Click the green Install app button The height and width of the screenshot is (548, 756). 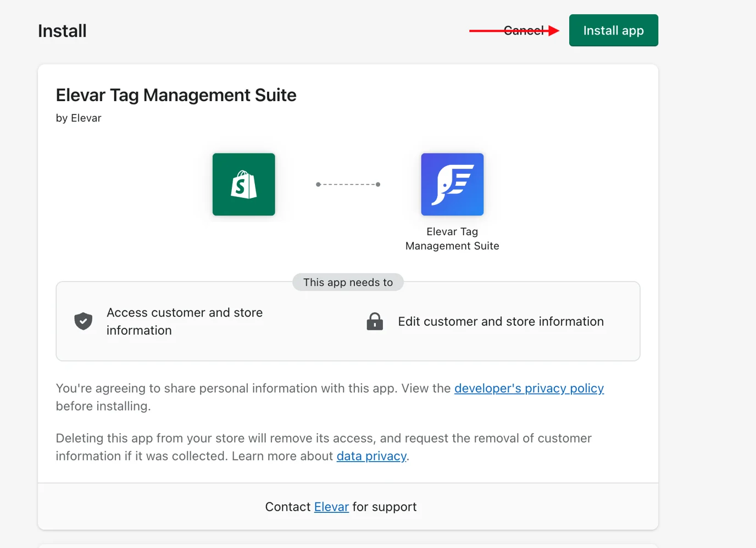tap(613, 31)
